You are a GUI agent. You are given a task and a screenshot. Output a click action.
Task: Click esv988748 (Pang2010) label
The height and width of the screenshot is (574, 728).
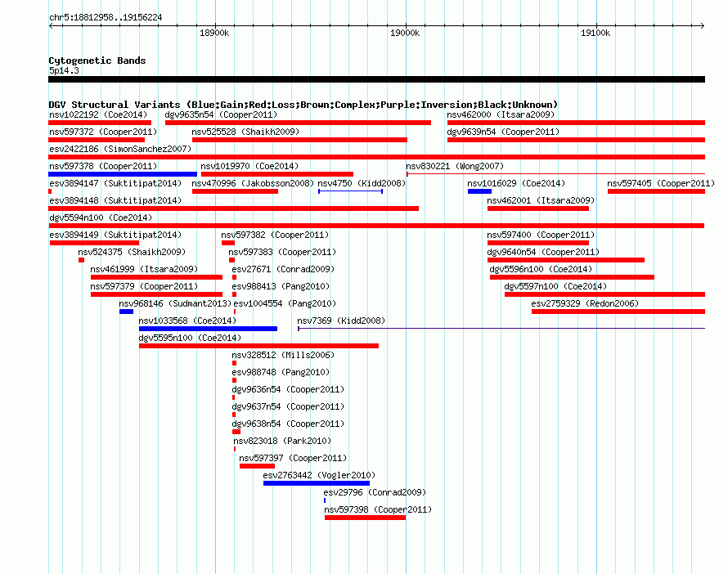click(281, 372)
